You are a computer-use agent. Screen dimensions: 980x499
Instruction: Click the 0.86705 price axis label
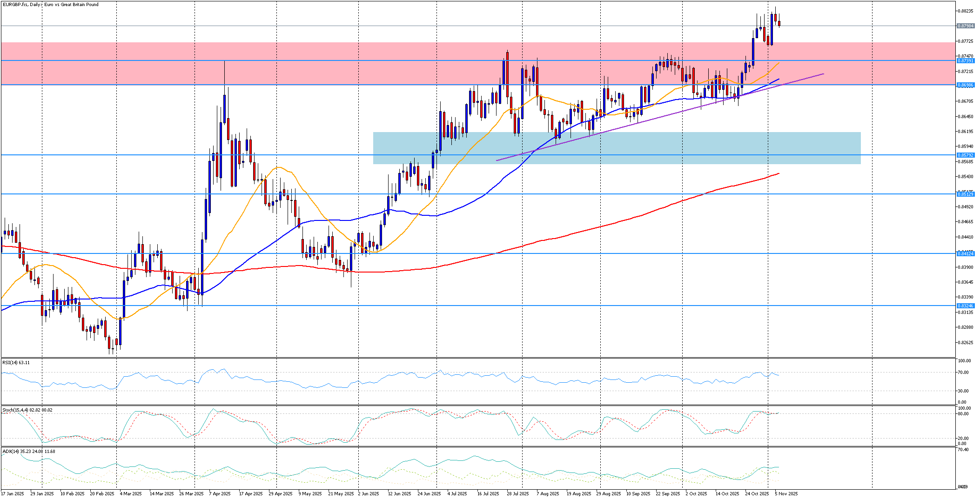click(966, 101)
